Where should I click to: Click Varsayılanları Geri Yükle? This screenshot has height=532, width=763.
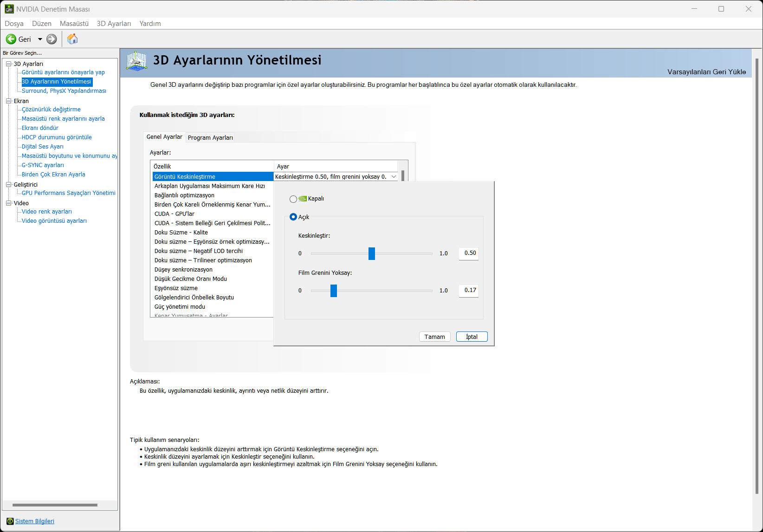tap(707, 72)
